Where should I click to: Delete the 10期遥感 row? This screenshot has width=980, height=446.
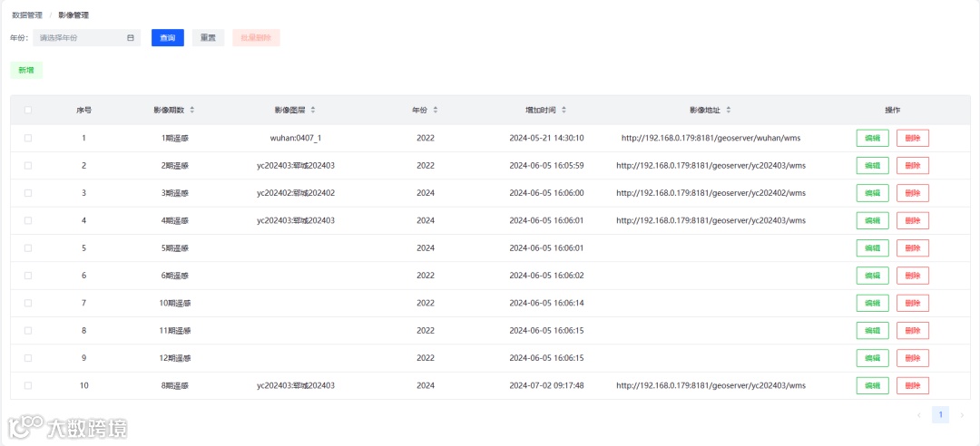coord(913,303)
